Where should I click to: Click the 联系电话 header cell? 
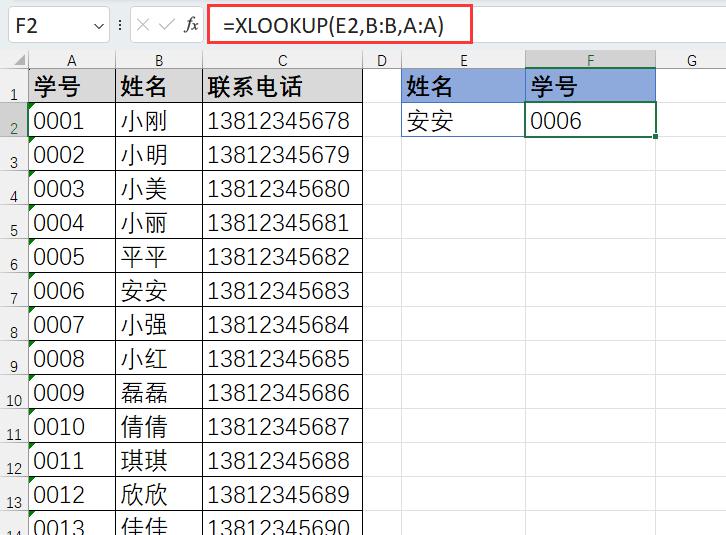tap(282, 86)
